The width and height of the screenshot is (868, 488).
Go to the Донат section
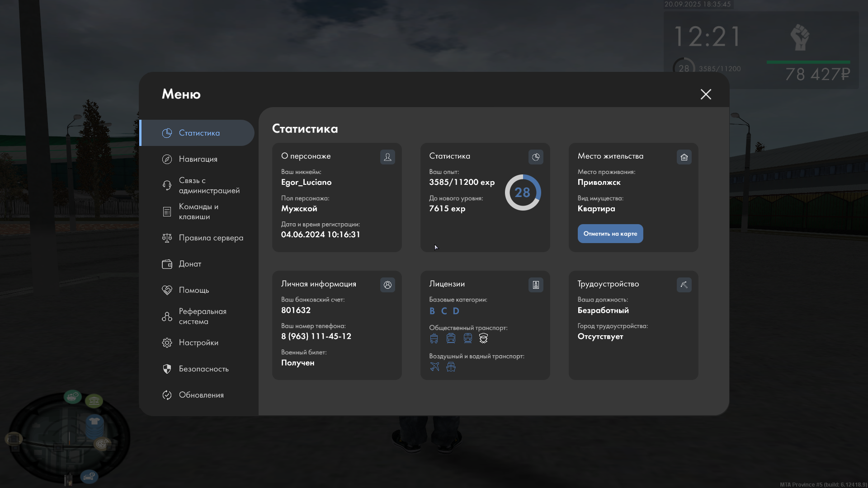tap(190, 264)
